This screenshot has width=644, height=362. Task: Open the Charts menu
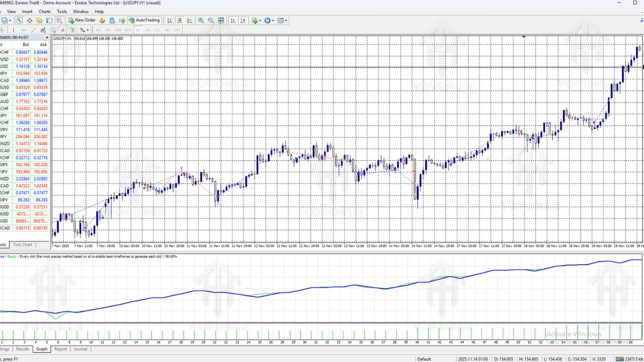44,12
